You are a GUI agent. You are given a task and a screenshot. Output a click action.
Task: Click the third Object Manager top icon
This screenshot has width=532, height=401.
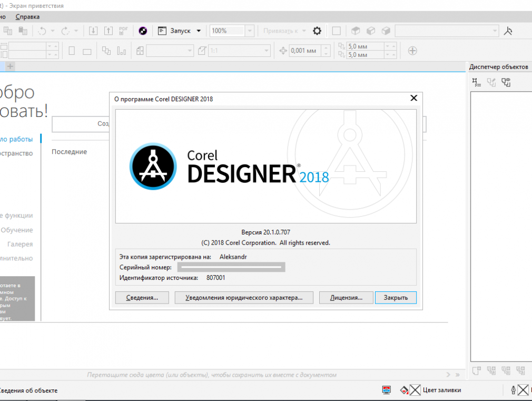(x=506, y=82)
